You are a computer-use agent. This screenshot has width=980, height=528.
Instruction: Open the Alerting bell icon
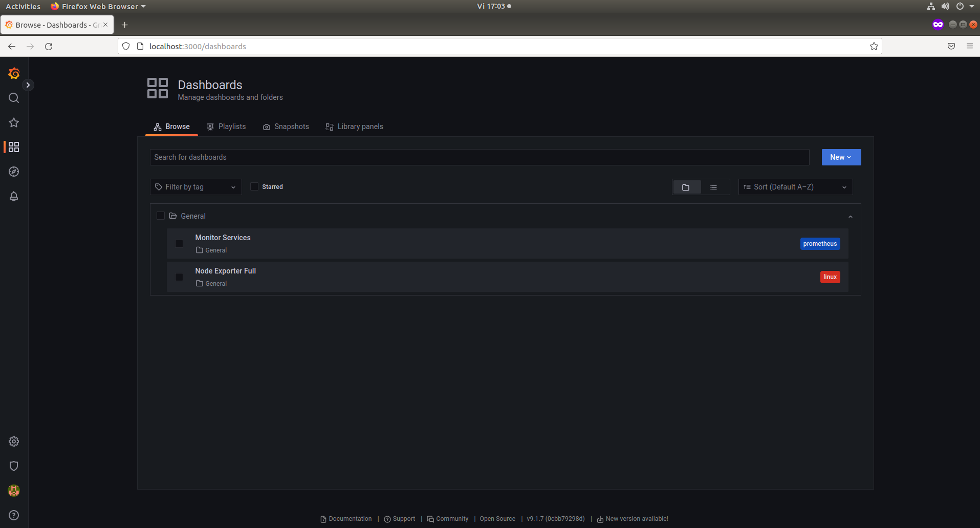tap(13, 196)
